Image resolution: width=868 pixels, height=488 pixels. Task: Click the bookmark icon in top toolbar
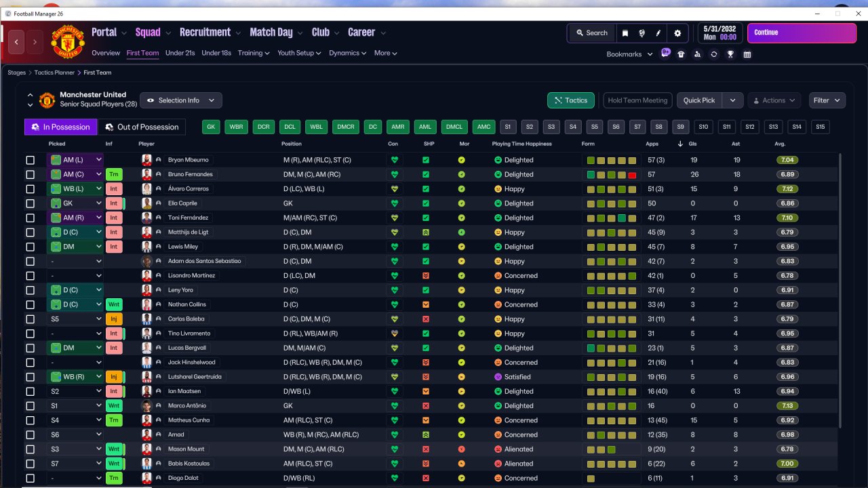tap(625, 33)
